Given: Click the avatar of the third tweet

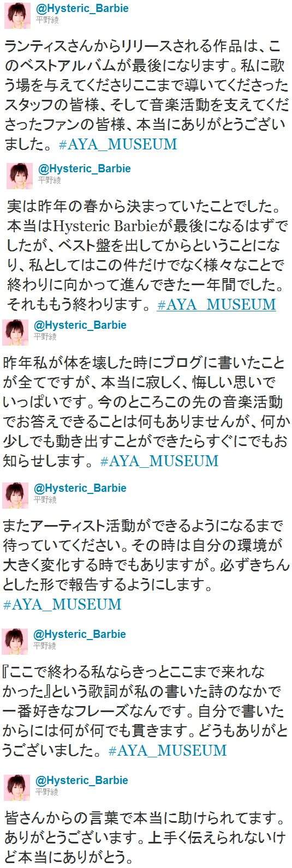Looking at the screenshot, I should coord(15,332).
